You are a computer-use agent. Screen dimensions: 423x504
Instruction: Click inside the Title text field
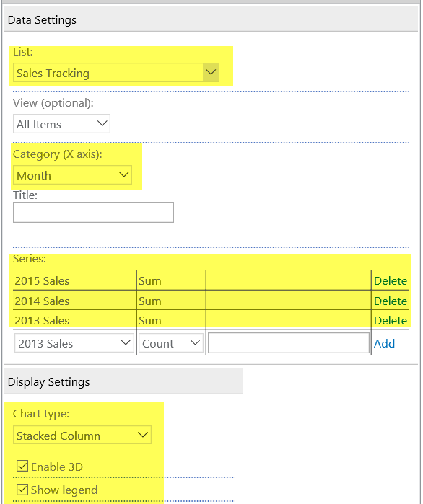pyautogui.click(x=93, y=212)
